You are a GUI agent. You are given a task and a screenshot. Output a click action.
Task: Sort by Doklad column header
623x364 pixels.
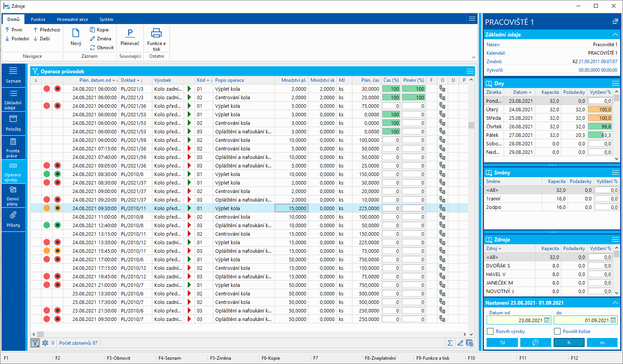coord(128,80)
